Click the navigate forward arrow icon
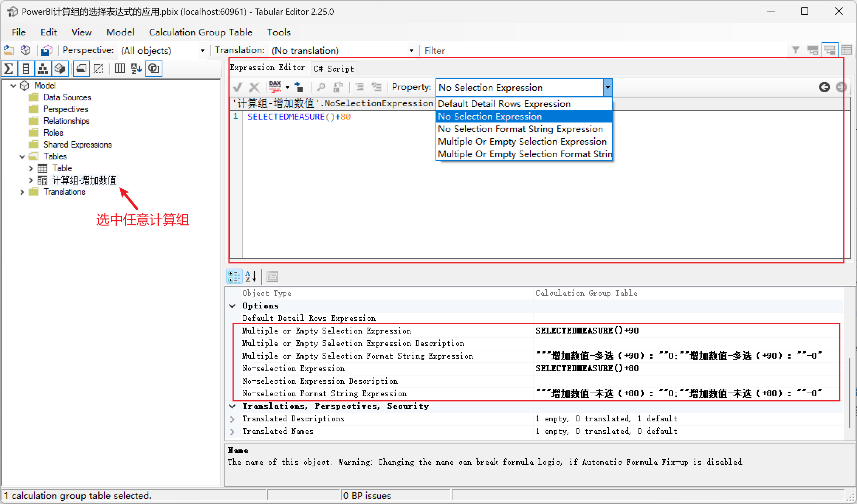This screenshot has height=504, width=857. click(841, 87)
